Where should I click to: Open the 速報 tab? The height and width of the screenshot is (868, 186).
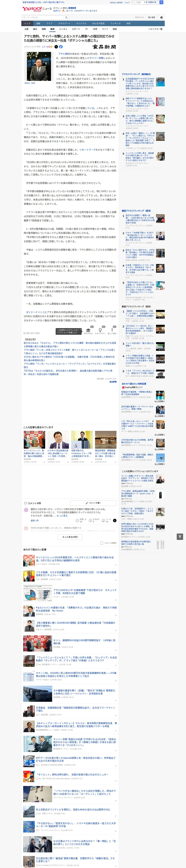click(38, 24)
